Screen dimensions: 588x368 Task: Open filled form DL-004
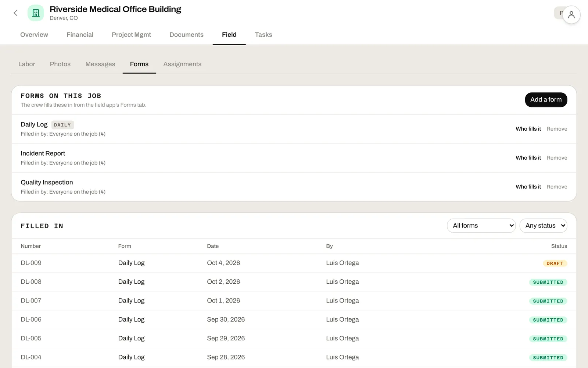(x=294, y=357)
